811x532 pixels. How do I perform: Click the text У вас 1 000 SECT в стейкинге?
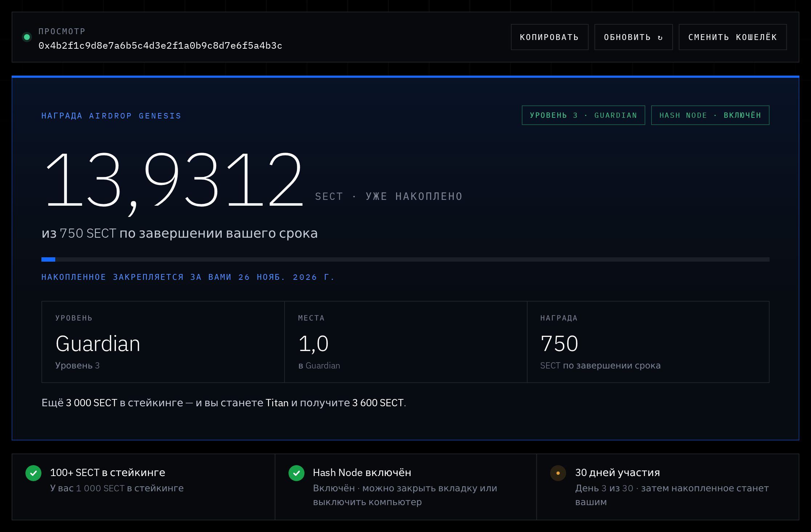point(117,488)
